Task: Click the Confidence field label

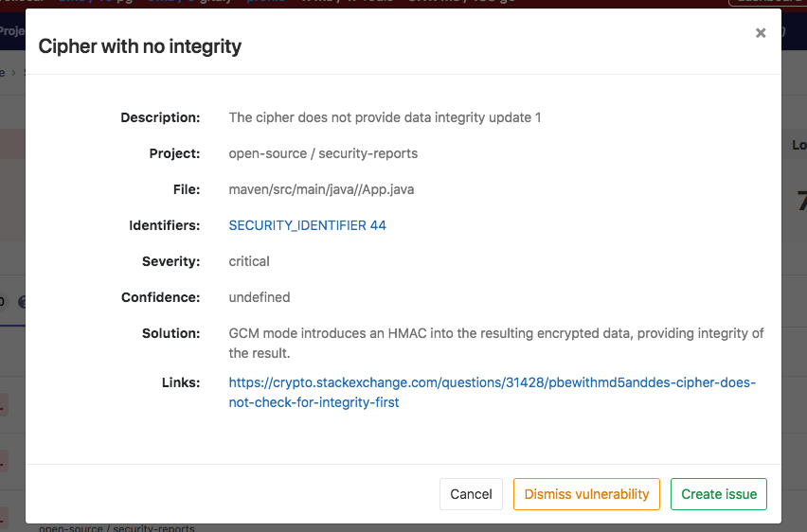Action: 161,297
